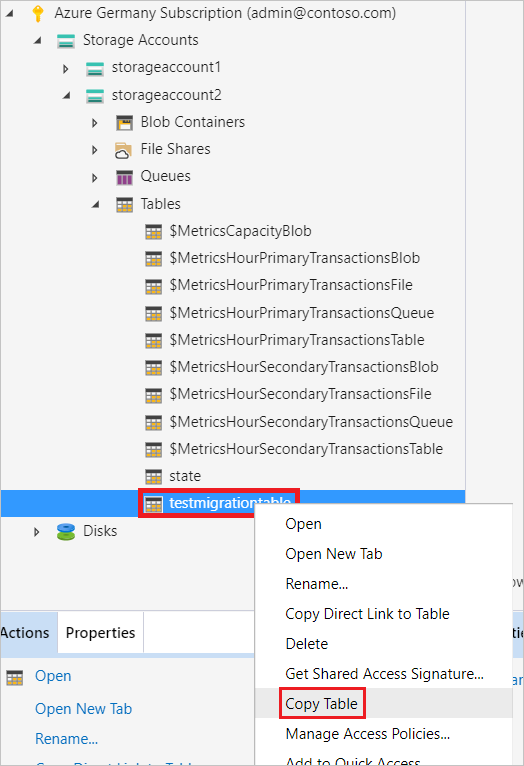Click icon beside $MetricsHourPrimaryTransactionsFile
The image size is (524, 766).
point(153,286)
